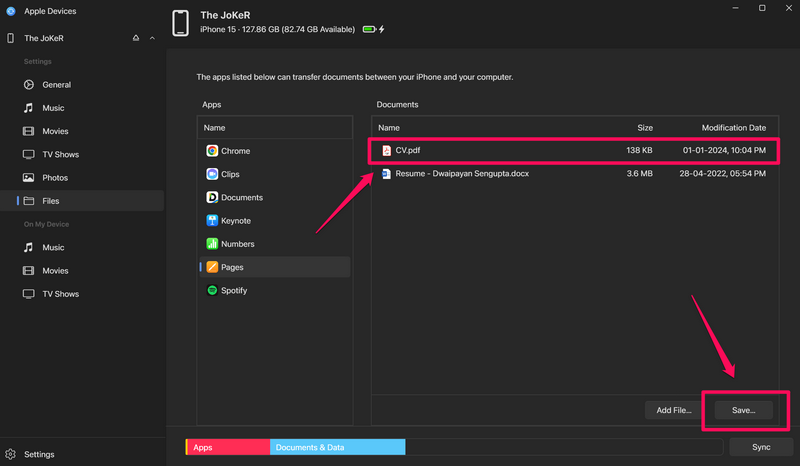Switch to Photos in sidebar

click(x=55, y=178)
